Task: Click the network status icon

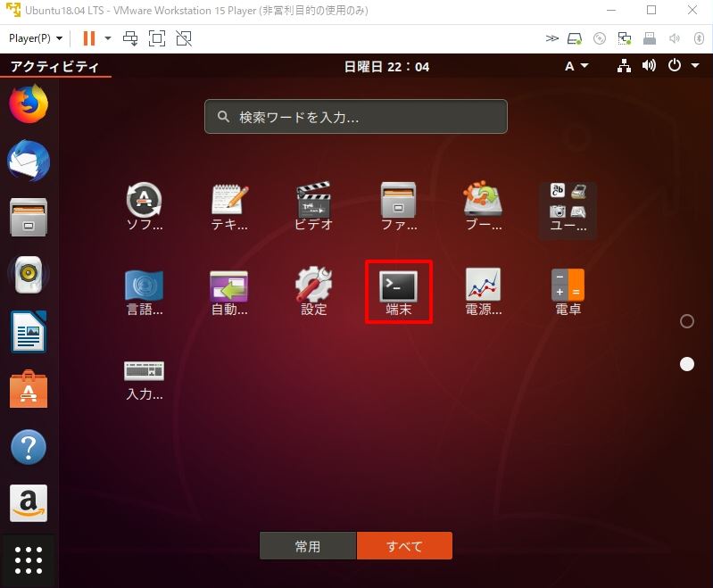Action: [x=624, y=66]
